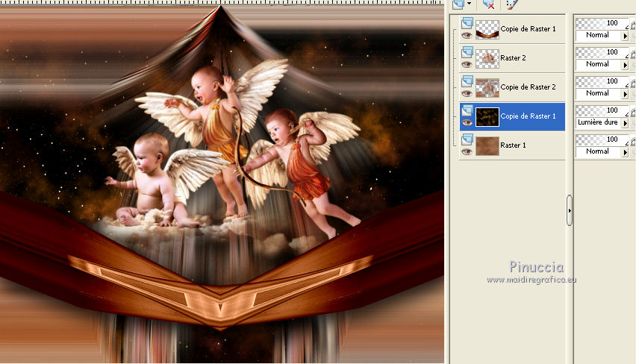This screenshot has width=636, height=364.
Task: Click opacity slider for Copie de Raster 2
Action: click(602, 82)
